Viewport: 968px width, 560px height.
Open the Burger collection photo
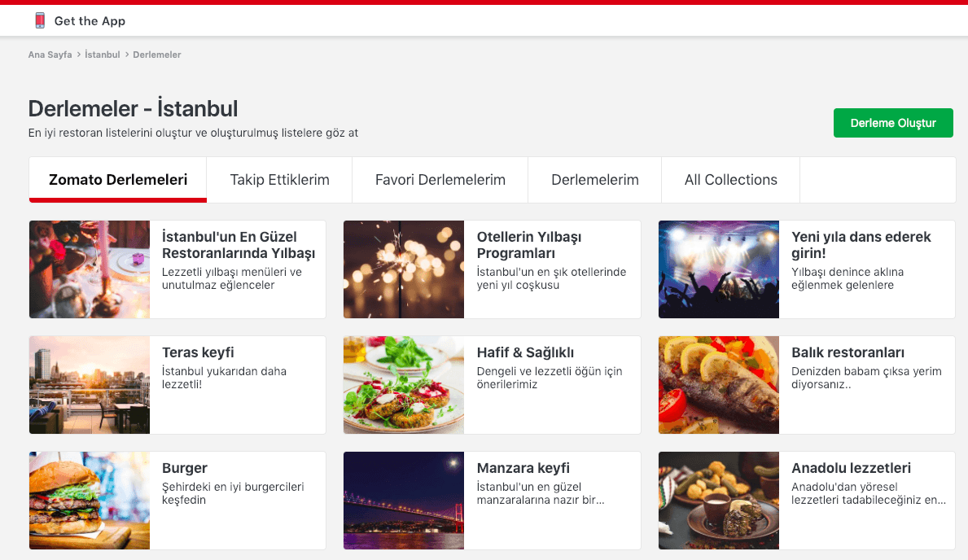click(90, 501)
